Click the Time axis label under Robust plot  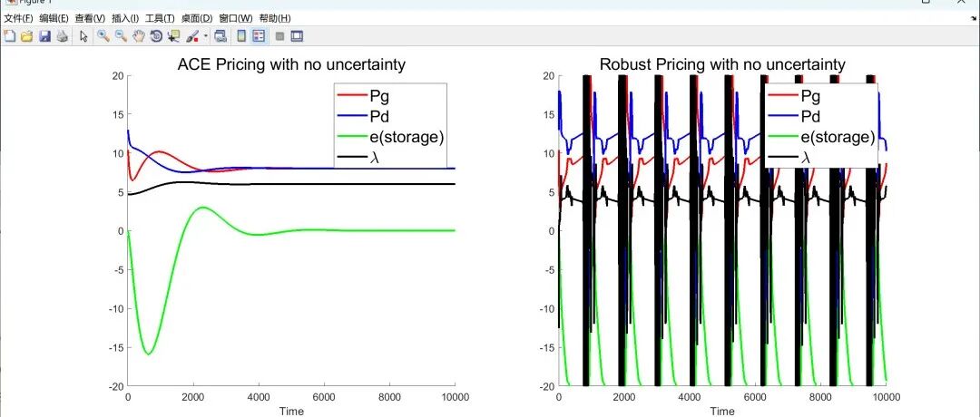(x=722, y=411)
